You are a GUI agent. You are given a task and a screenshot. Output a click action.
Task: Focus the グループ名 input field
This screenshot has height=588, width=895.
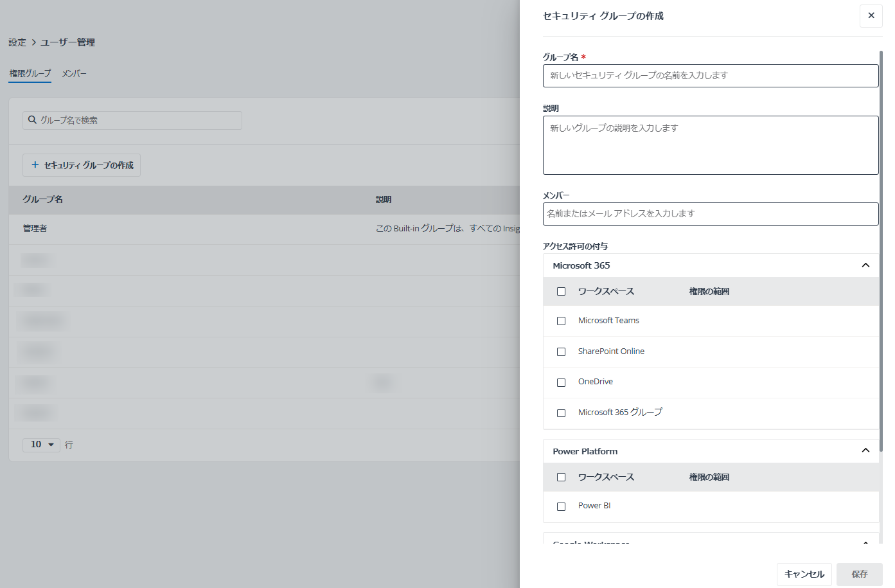(x=711, y=76)
